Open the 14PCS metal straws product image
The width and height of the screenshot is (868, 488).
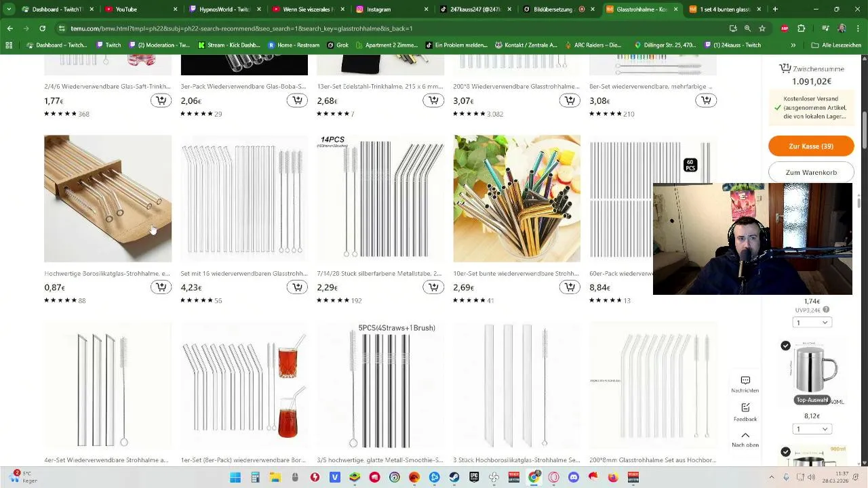pos(380,199)
